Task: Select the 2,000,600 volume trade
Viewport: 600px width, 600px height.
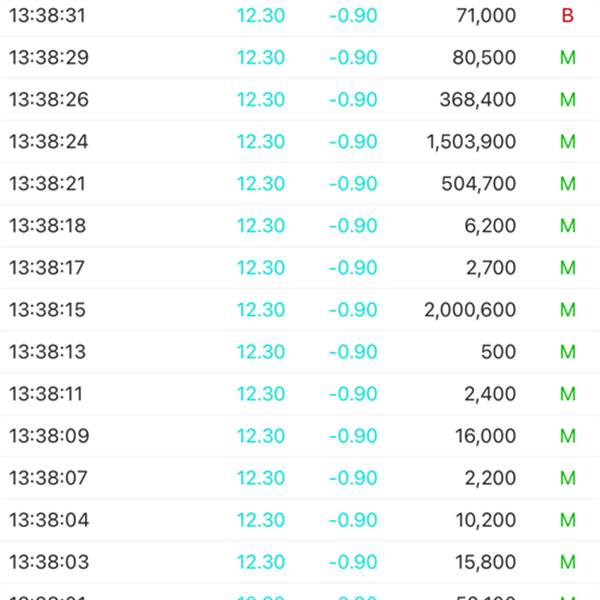Action: [x=470, y=310]
